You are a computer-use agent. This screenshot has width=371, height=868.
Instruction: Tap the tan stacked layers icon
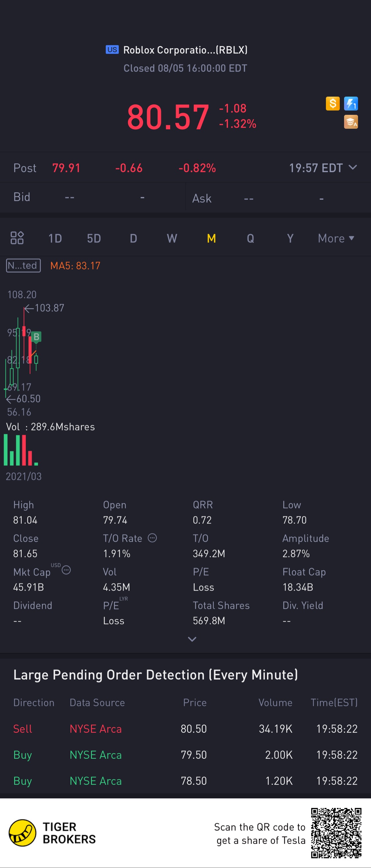(351, 122)
